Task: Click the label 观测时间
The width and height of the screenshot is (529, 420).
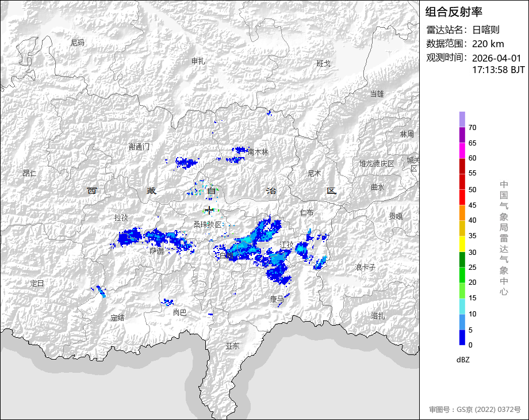Action: point(444,58)
